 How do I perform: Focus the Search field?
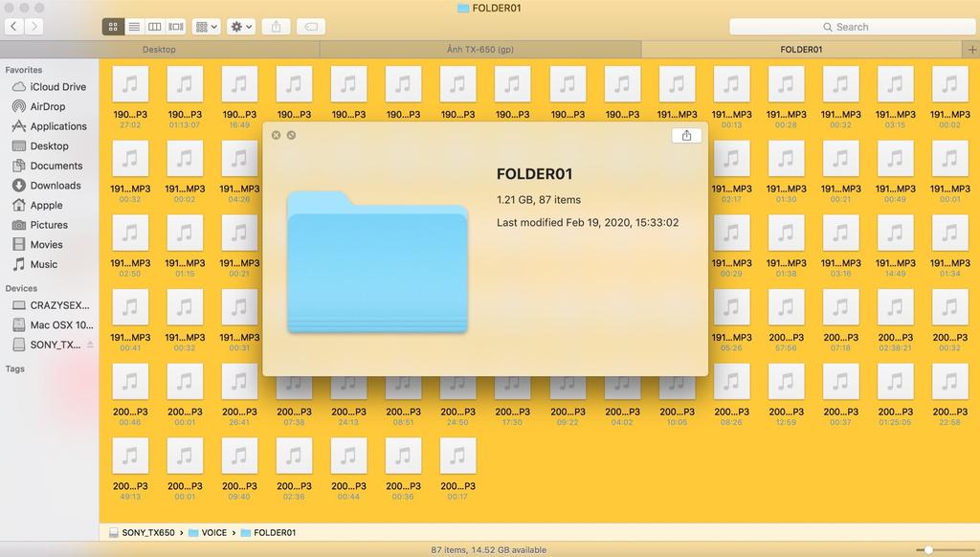click(x=852, y=27)
